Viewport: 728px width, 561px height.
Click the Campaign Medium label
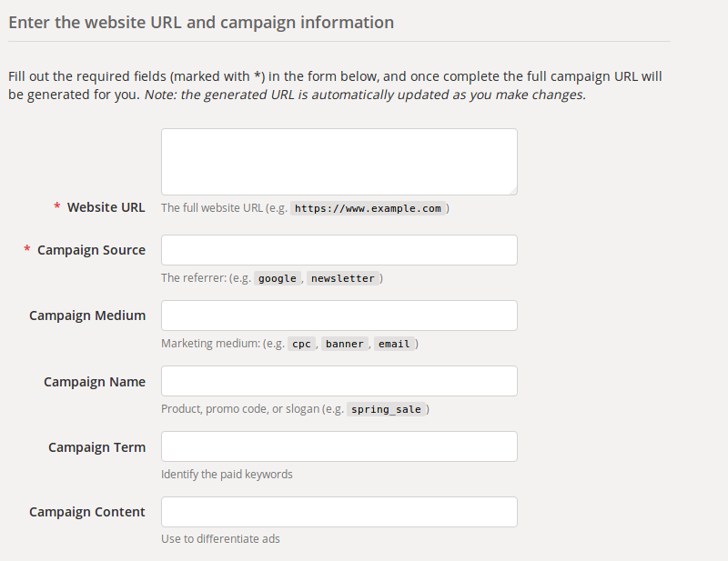pos(87,316)
